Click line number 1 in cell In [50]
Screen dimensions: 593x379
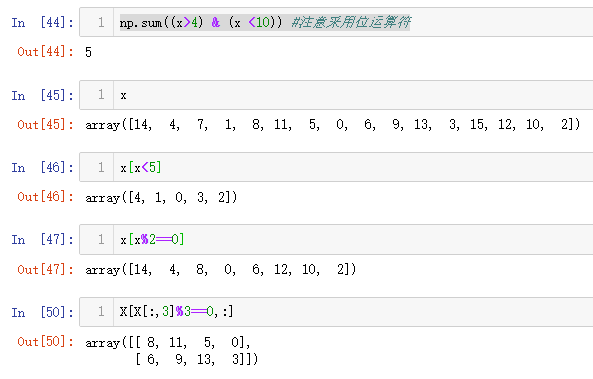click(101, 312)
